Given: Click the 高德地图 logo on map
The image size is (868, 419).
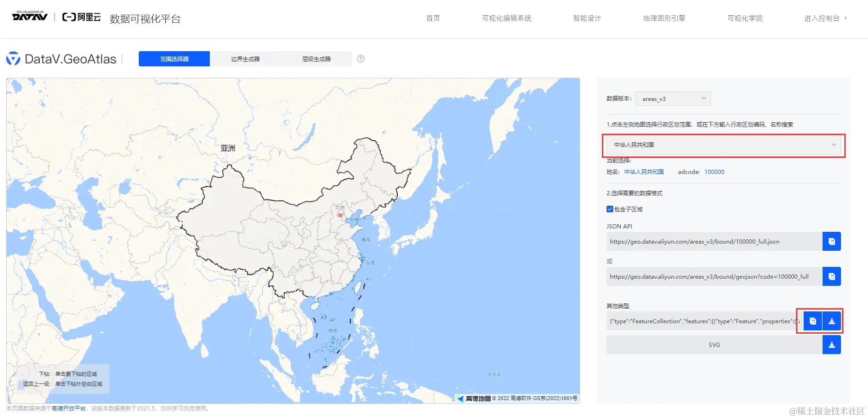Looking at the screenshot, I should point(474,398).
